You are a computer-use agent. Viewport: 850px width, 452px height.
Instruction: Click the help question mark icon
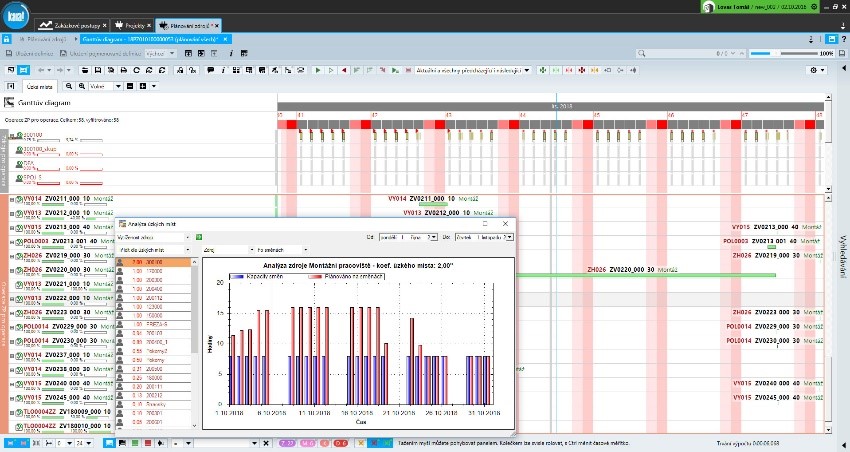(843, 39)
